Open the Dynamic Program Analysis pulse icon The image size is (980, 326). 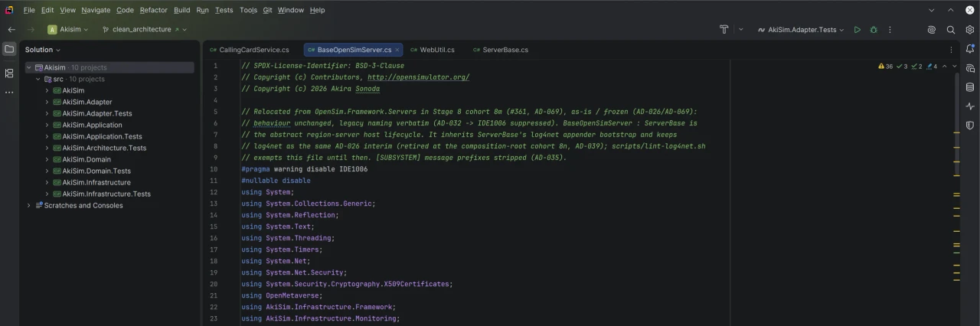970,106
